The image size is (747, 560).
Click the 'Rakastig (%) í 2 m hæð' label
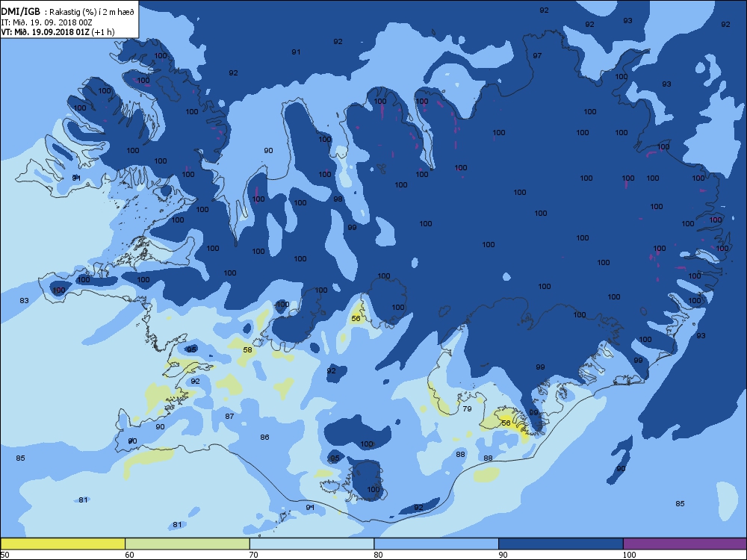93,13
